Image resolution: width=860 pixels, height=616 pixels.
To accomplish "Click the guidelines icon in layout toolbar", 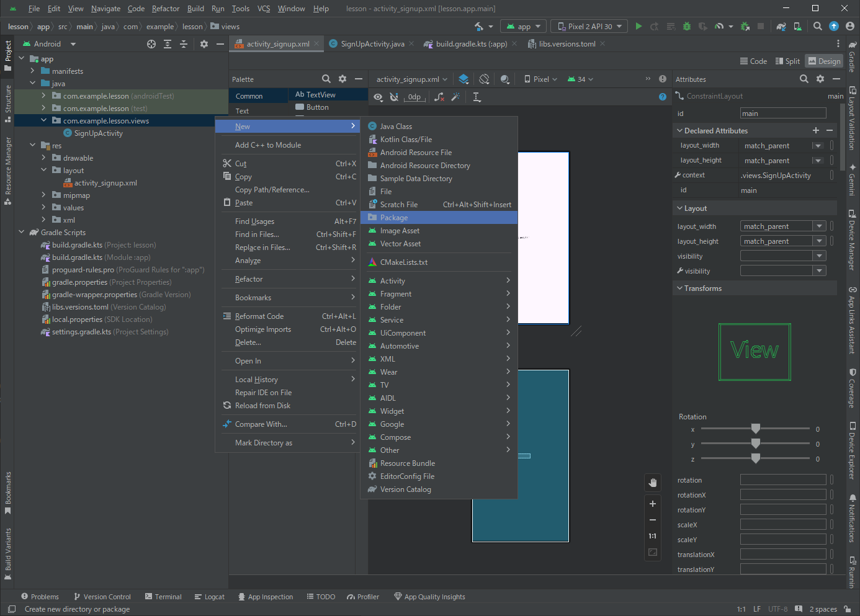I will coord(477,97).
